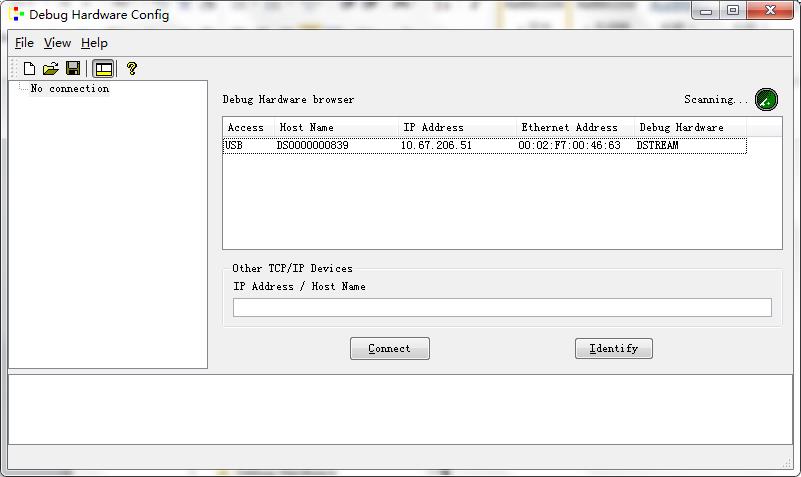Click in the IP Address / Host Name field

[x=502, y=307]
